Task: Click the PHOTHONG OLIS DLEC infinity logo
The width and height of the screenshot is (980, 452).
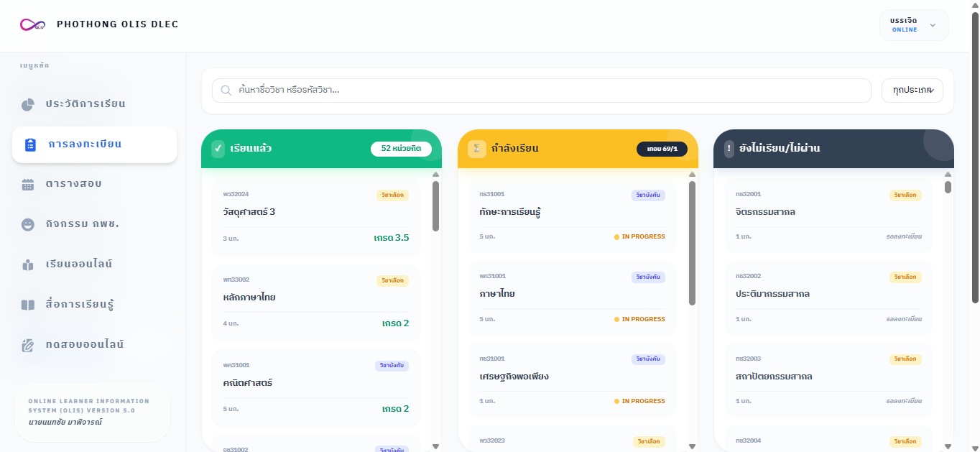Action: 33,25
